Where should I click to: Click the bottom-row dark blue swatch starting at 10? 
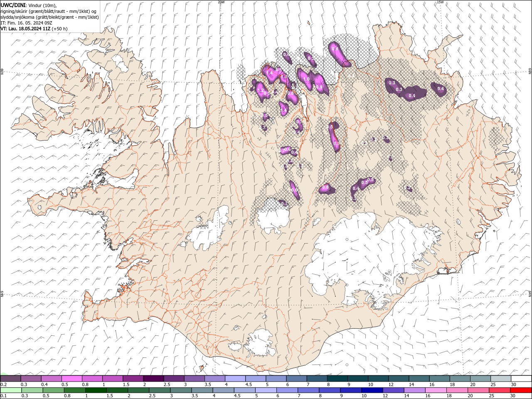coord(372,390)
